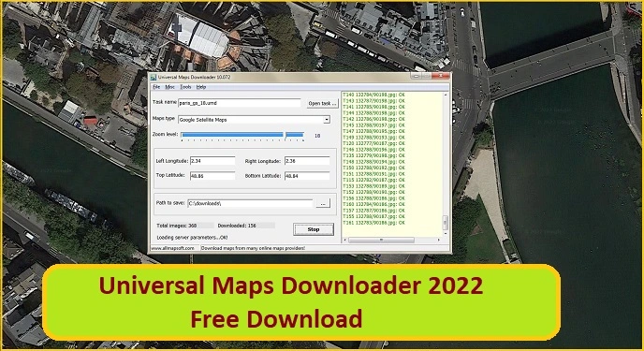The image size is (644, 351).
Task: Click the Bottom Latitude field
Action: [x=307, y=176]
